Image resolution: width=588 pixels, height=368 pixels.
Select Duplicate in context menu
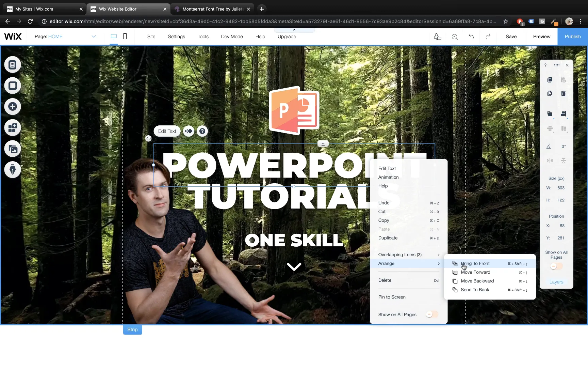click(x=409, y=238)
